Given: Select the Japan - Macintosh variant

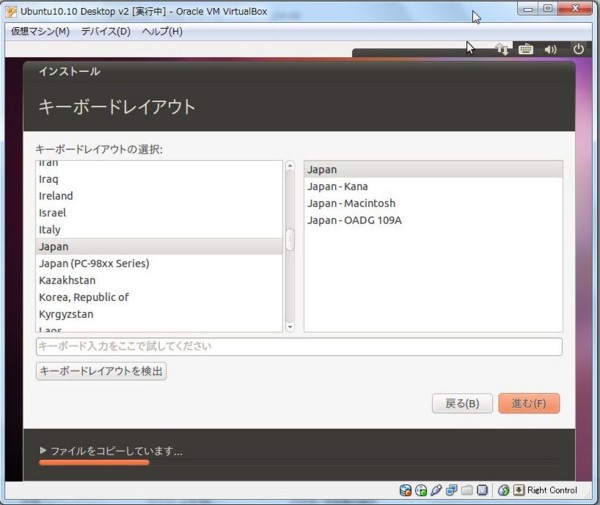Looking at the screenshot, I should click(x=433, y=203).
